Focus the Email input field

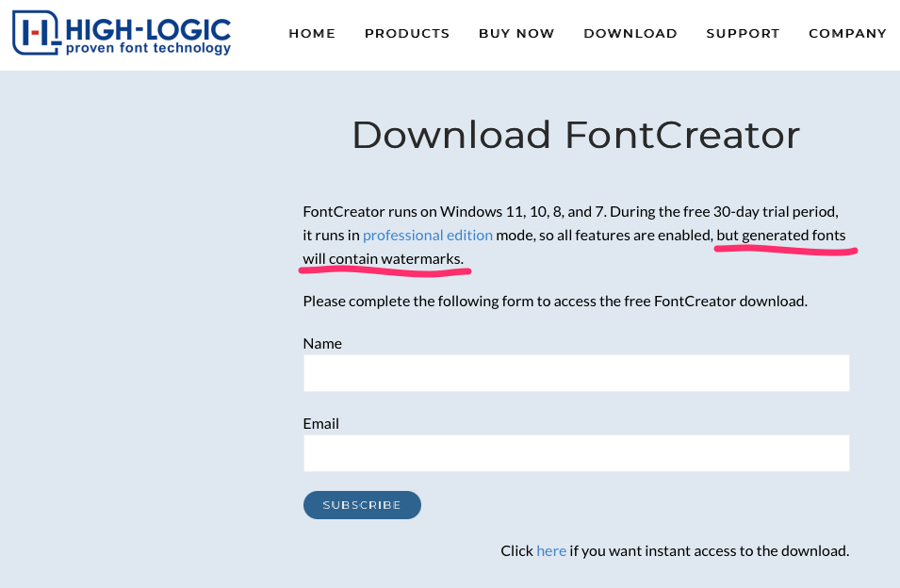[576, 453]
